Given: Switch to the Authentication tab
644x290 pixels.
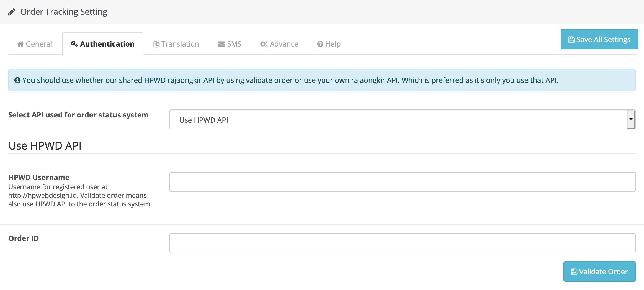Looking at the screenshot, I should click(103, 44).
